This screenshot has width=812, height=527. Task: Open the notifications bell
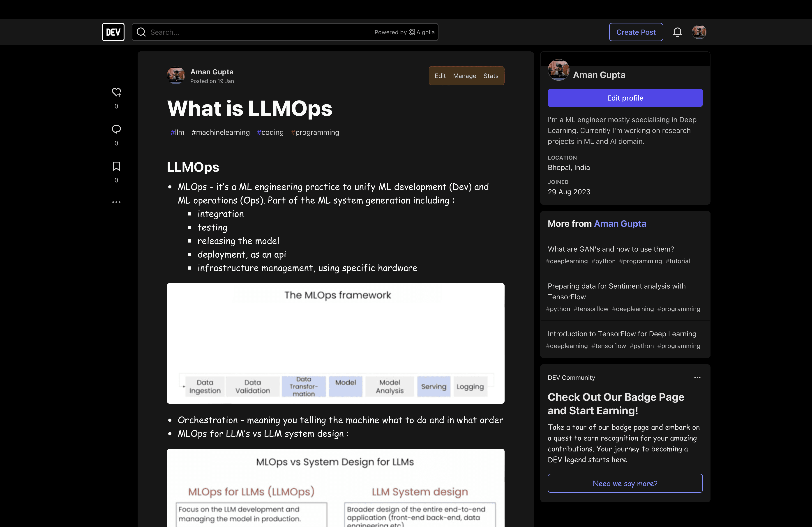pyautogui.click(x=677, y=32)
